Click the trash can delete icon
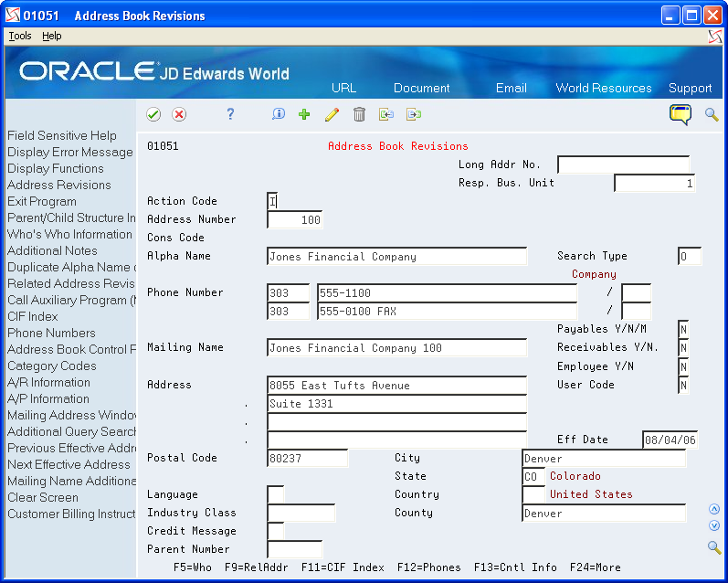This screenshot has height=583, width=728. click(359, 114)
